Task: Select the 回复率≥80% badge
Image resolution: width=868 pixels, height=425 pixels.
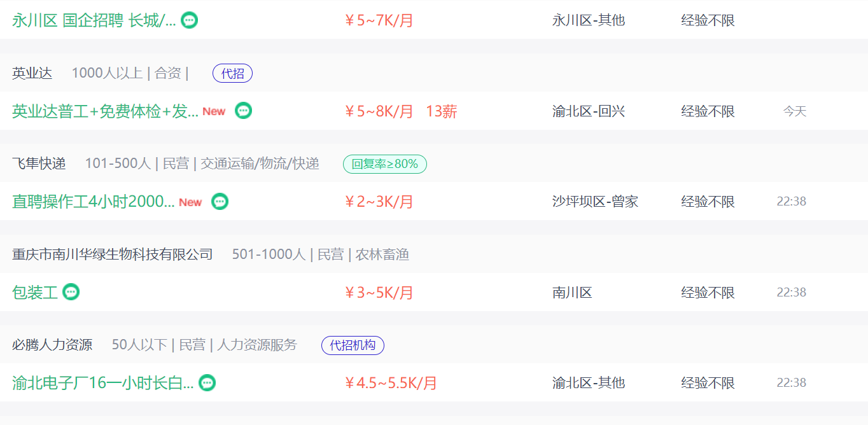Action: [385, 164]
